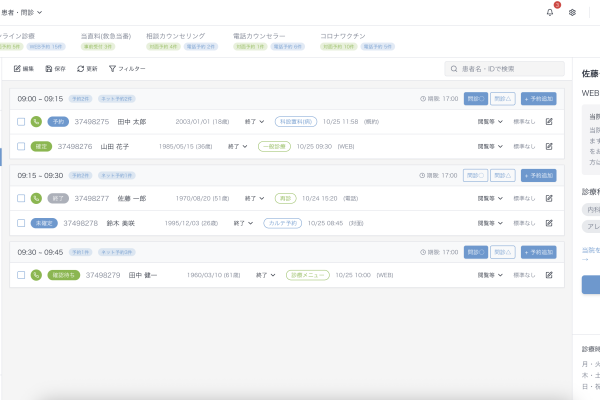Click the 編集 edit button in toolbar
This screenshot has width=600, height=400.
24,69
